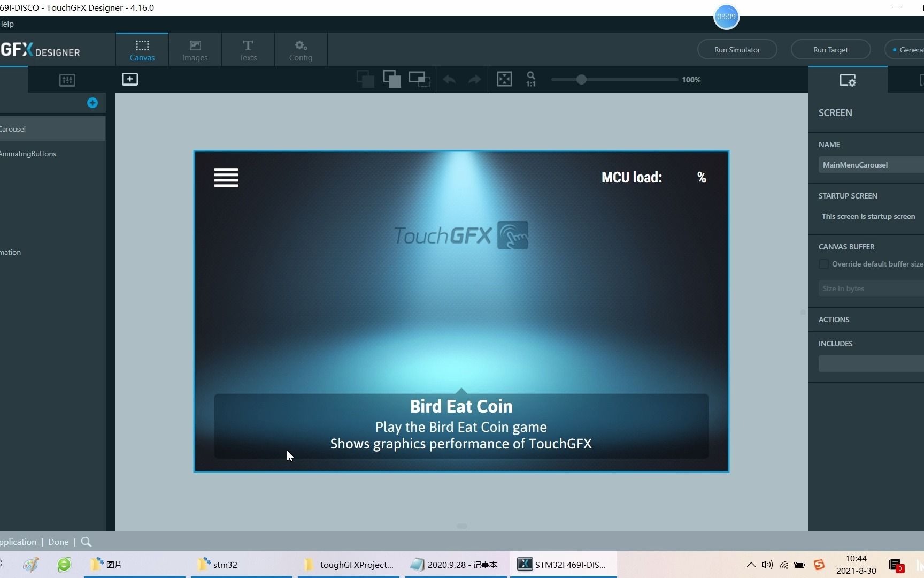Open the Help menu

click(7, 24)
